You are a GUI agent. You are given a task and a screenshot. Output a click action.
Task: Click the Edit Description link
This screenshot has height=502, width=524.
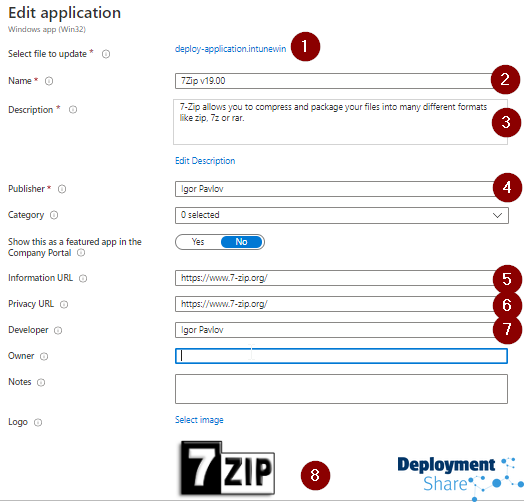205,161
